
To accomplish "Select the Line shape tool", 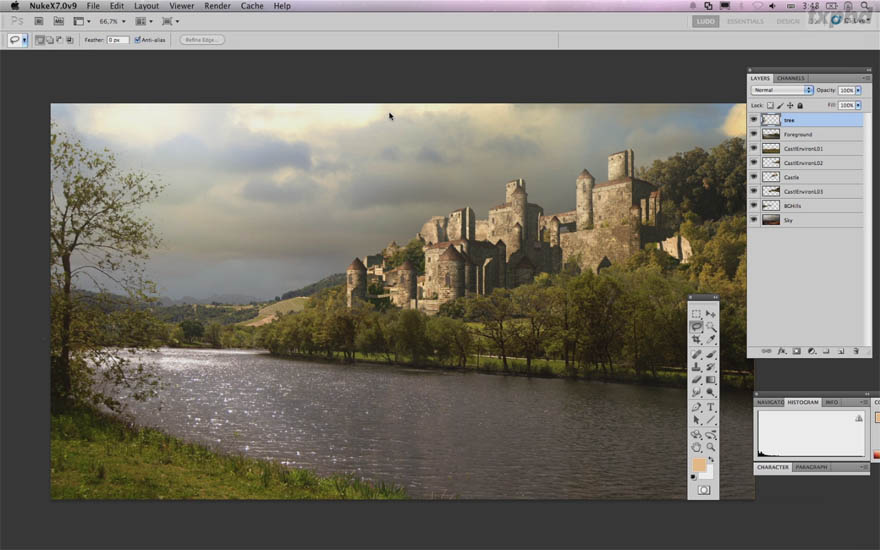I will coord(711,420).
